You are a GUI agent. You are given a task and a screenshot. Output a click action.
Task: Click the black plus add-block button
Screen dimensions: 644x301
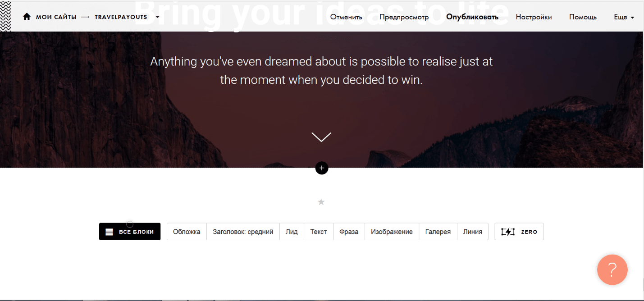pyautogui.click(x=321, y=168)
